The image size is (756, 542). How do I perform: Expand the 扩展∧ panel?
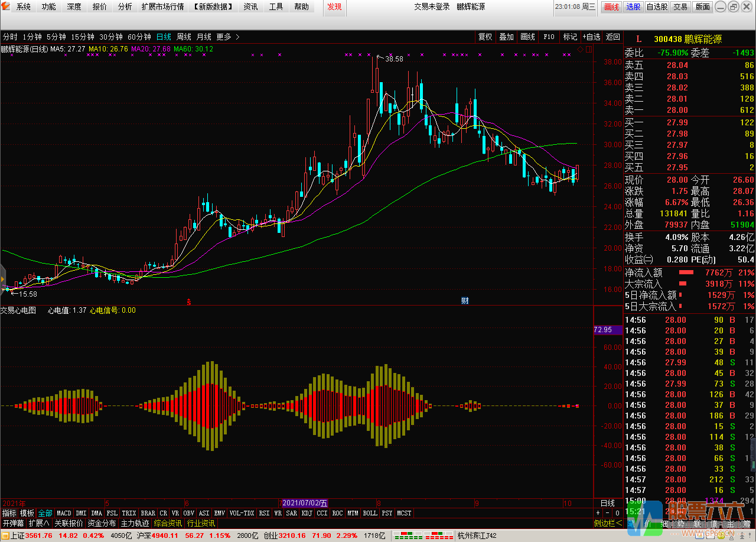coord(39,524)
